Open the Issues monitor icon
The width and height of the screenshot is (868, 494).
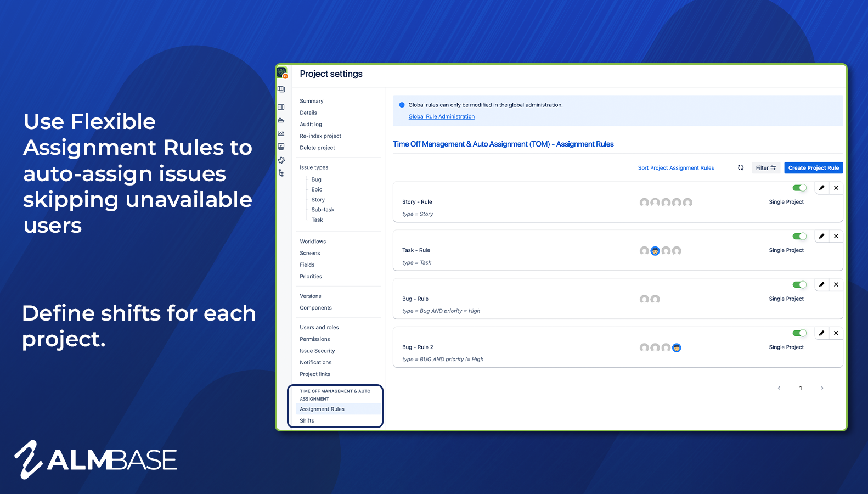tap(281, 147)
